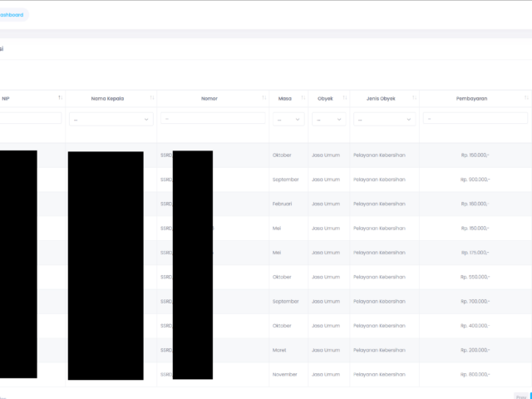Select the Rp. 700.000,- payment cell
Image resolution: width=532 pixels, height=399 pixels.
point(475,301)
